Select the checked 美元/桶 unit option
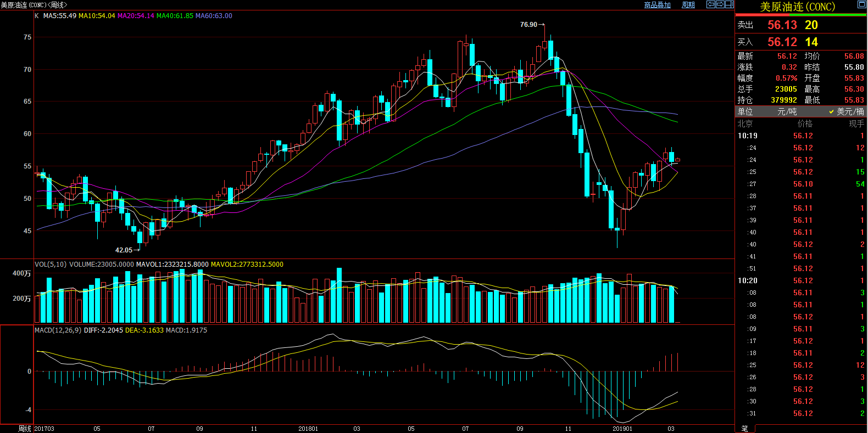868x433 pixels. pyautogui.click(x=847, y=111)
